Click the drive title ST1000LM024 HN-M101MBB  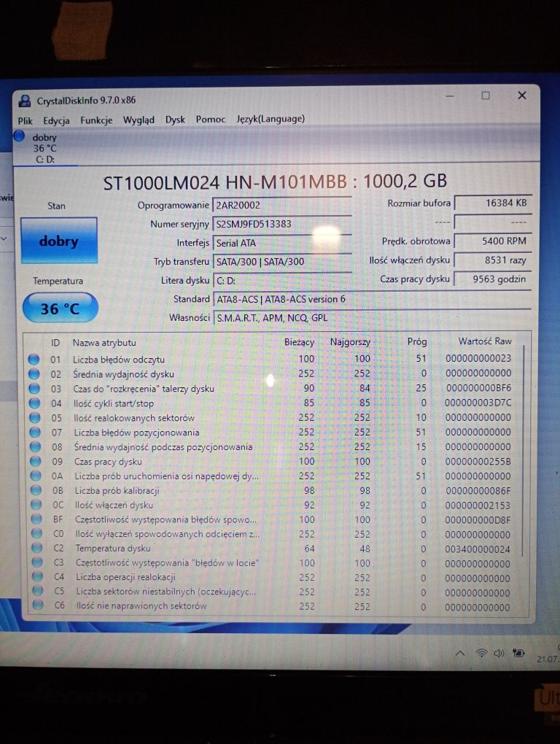pyautogui.click(x=225, y=182)
